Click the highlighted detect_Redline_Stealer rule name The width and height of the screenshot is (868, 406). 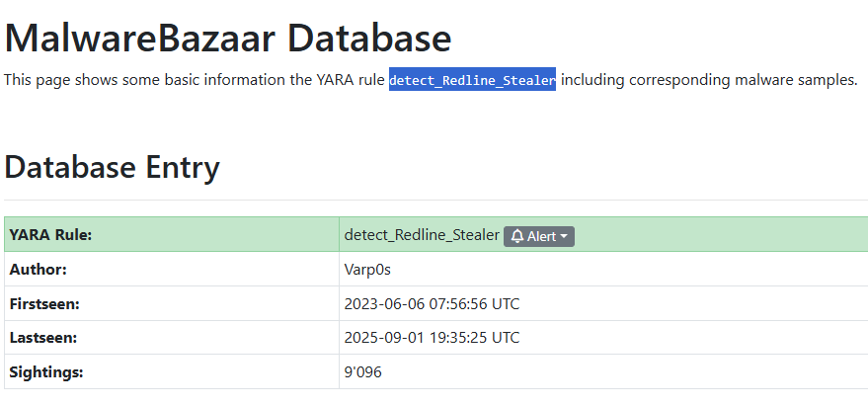472,79
